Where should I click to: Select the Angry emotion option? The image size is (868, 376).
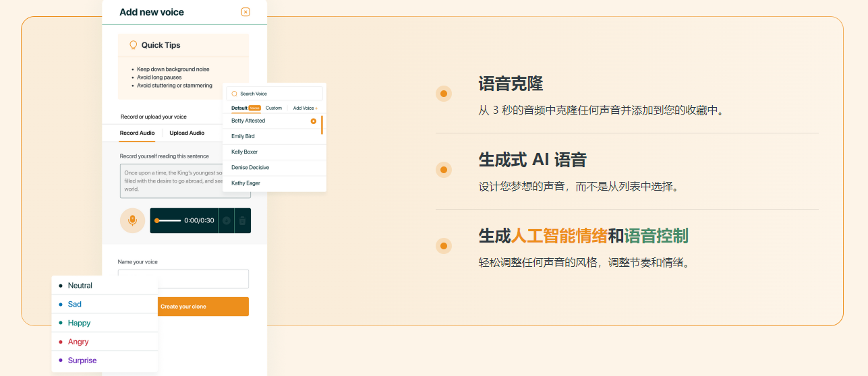coord(78,342)
